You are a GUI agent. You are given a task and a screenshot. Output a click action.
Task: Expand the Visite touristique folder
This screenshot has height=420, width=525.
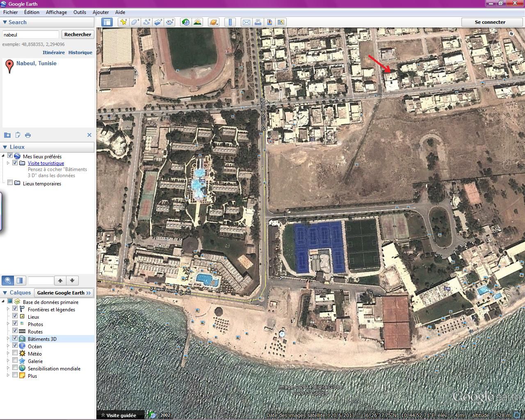coord(8,163)
